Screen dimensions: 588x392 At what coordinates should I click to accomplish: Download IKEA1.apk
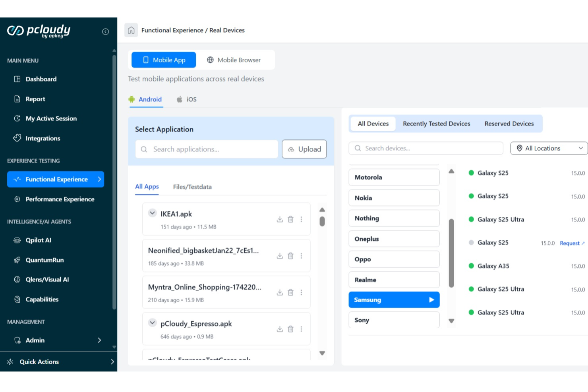[280, 219]
